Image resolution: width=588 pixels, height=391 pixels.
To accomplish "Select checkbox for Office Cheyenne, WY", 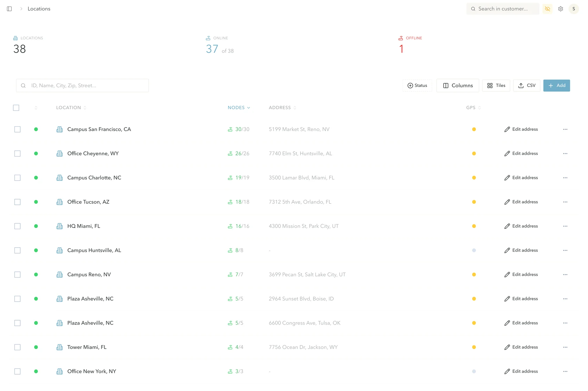I will [17, 153].
